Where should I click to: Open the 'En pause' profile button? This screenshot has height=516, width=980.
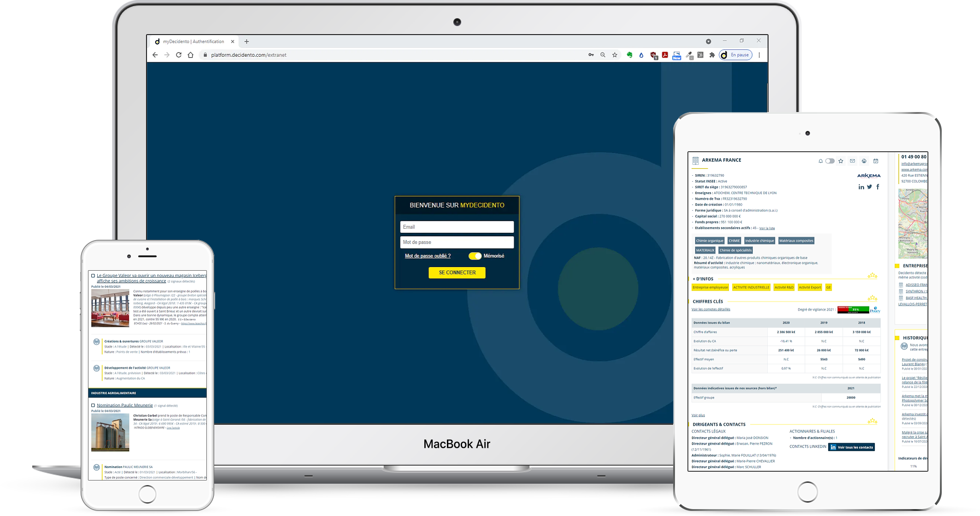coord(736,55)
